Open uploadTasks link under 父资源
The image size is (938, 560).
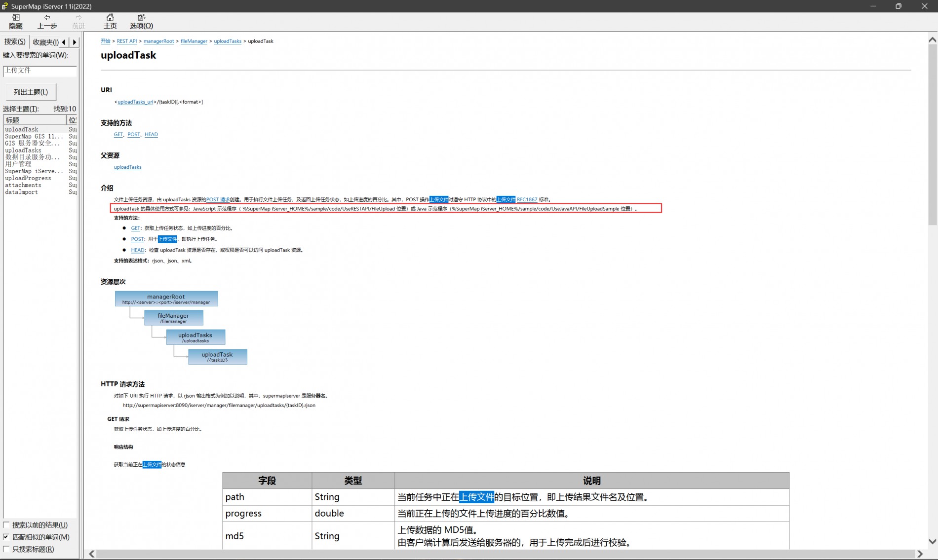pos(127,167)
